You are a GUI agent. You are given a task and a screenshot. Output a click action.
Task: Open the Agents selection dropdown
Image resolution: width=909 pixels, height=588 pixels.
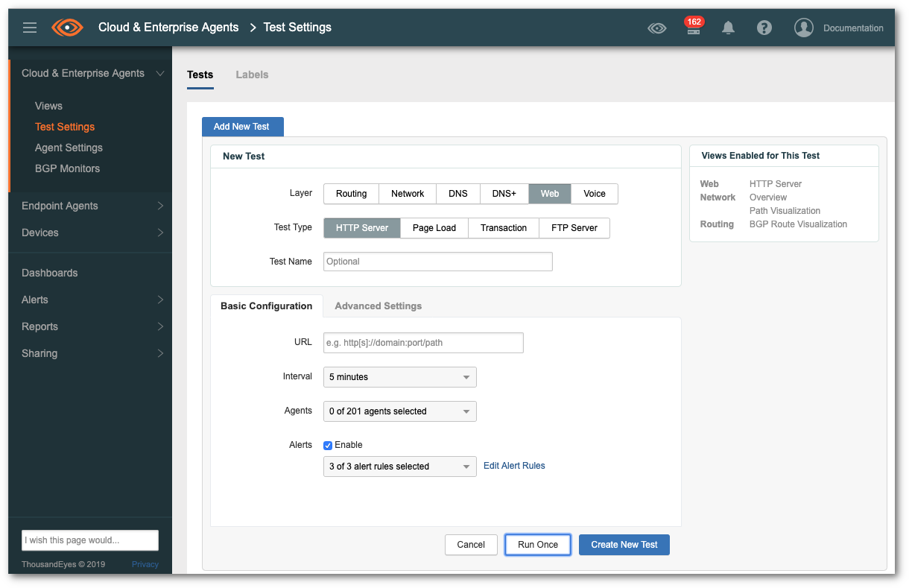pyautogui.click(x=399, y=411)
